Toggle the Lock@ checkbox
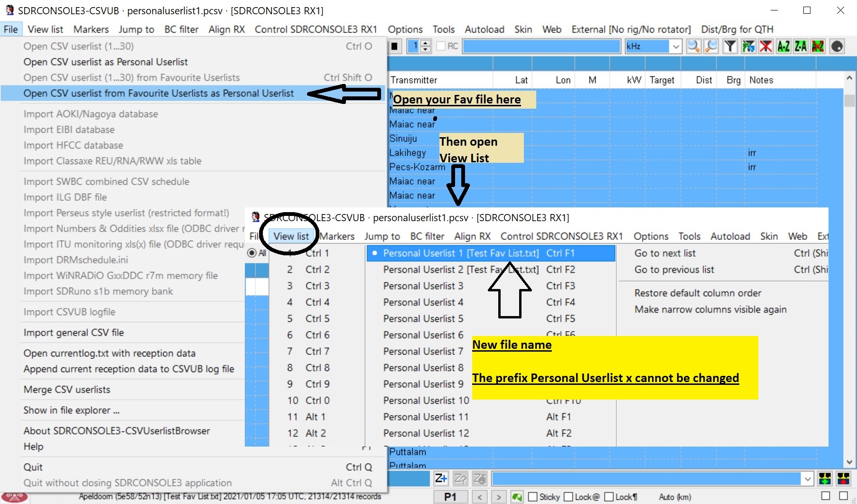Screen dimensions: 857x504 [568, 497]
